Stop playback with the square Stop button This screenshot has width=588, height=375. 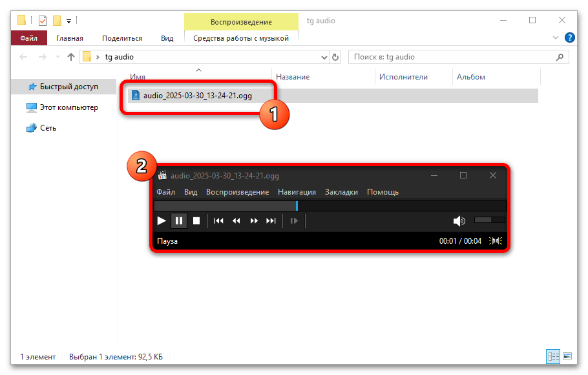point(196,220)
